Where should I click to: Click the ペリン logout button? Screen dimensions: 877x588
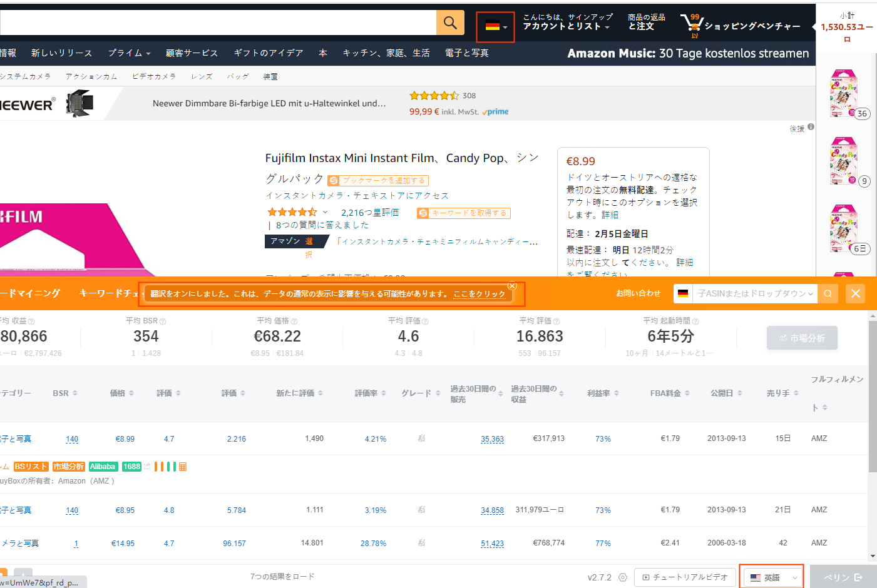843,577
